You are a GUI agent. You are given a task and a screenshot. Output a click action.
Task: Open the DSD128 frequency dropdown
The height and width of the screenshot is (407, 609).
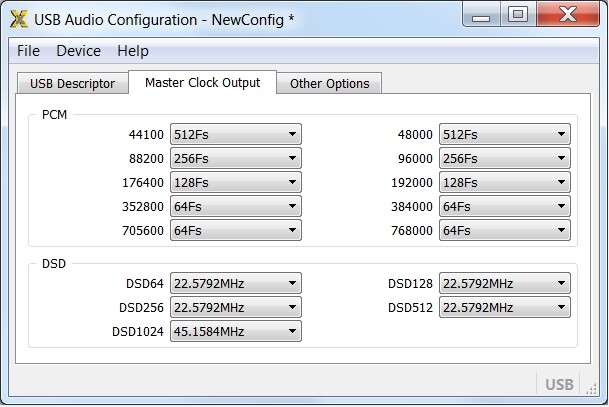[505, 284]
